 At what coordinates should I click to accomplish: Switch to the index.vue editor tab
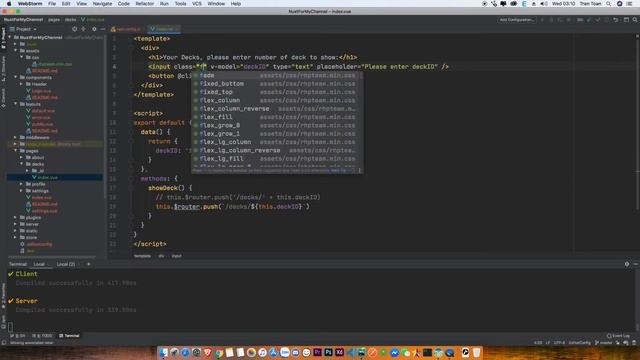coord(164,29)
